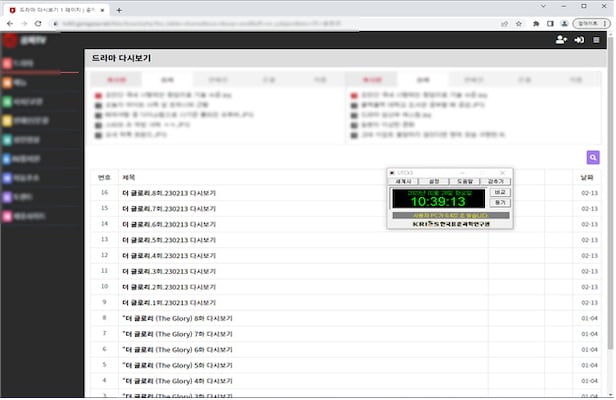Reload the page using the refresh icon
Screen dimensions: 616x400
coord(41,23)
